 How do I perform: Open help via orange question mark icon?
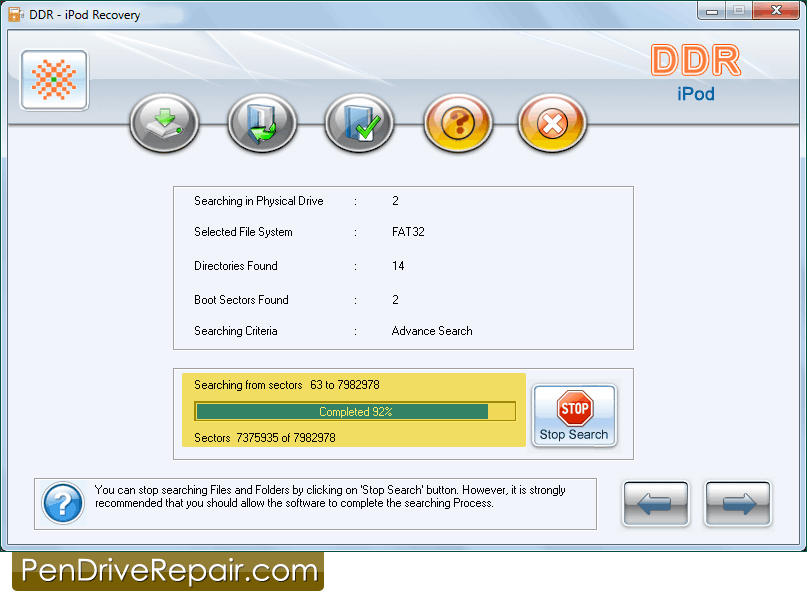tap(458, 123)
